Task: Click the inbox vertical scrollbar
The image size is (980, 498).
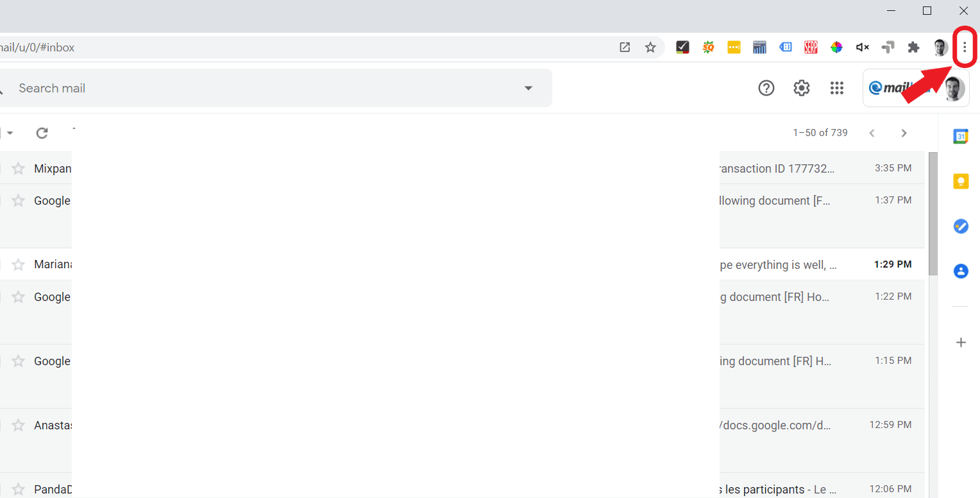Action: [x=933, y=214]
